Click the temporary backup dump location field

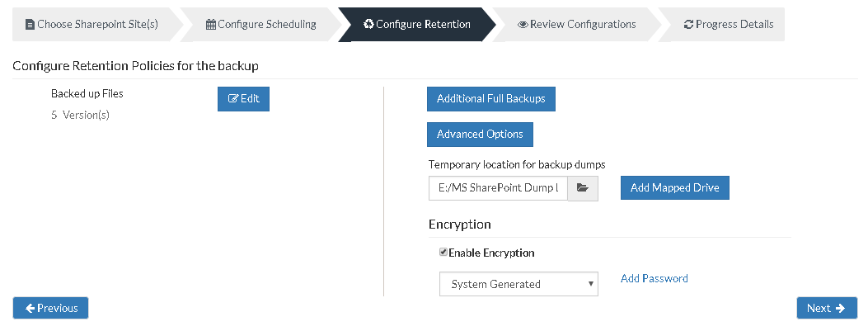[x=498, y=188]
